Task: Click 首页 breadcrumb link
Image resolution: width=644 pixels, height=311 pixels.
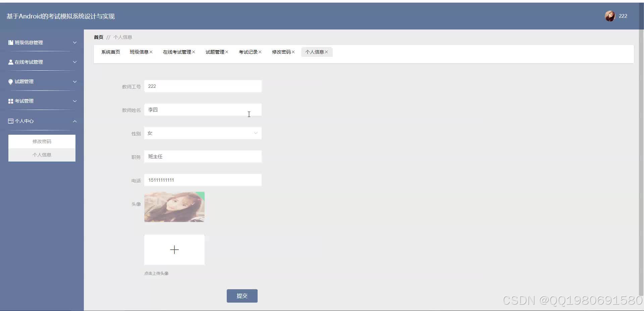Action: pos(99,37)
